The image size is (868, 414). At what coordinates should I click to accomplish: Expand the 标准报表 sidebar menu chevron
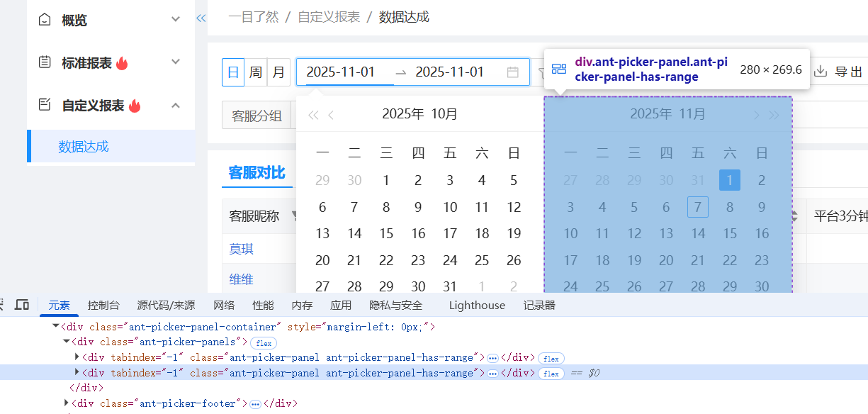(x=176, y=62)
